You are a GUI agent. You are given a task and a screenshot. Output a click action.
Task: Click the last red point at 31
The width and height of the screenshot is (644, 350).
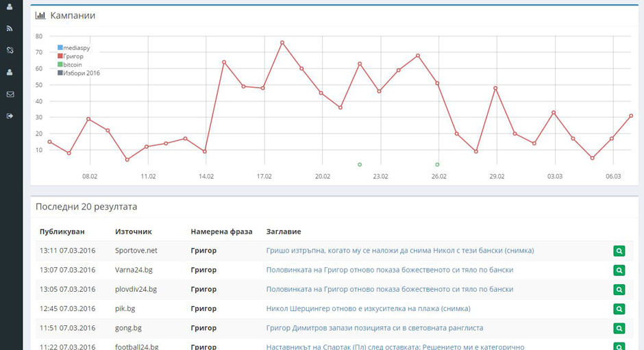click(631, 116)
